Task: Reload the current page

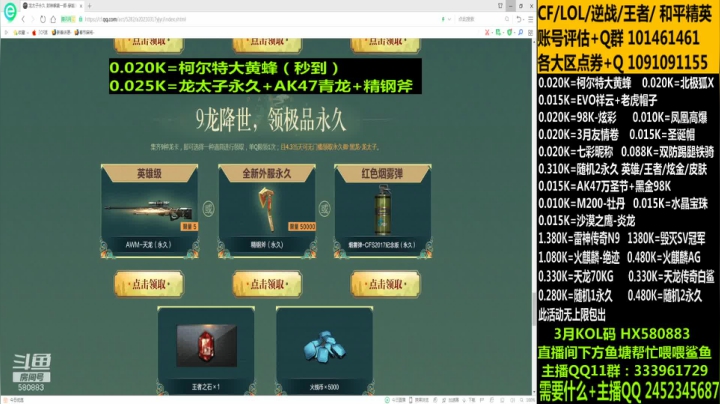Action: coord(43,19)
